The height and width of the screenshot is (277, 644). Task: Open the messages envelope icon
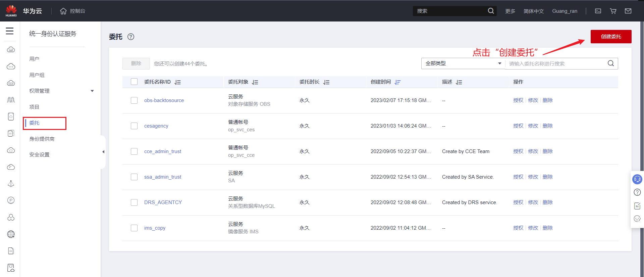tap(628, 11)
